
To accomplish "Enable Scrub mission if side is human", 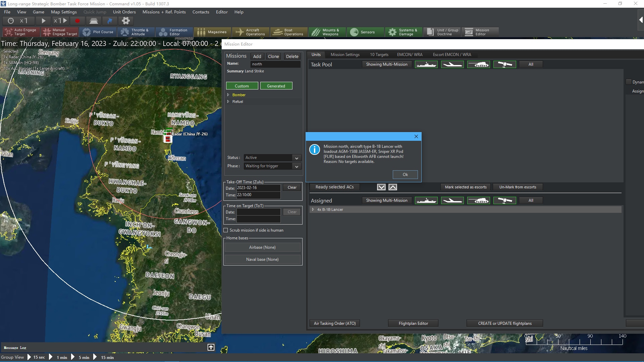I will [x=226, y=230].
